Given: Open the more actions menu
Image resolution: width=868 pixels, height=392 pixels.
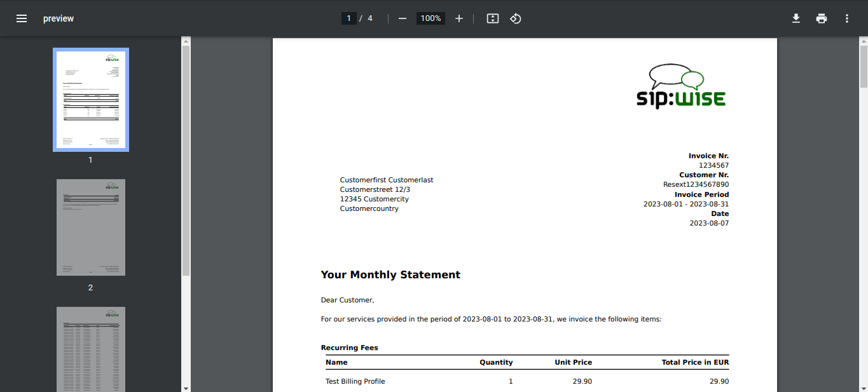Looking at the screenshot, I should pos(847,18).
